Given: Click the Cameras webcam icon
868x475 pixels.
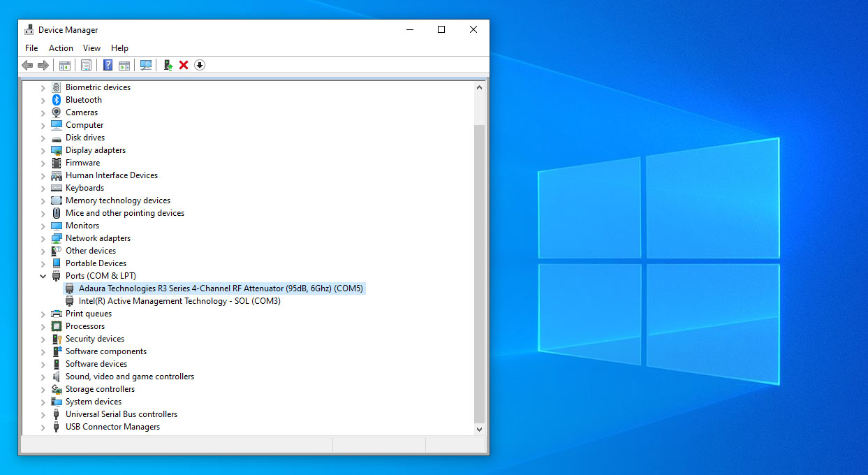Looking at the screenshot, I should (x=57, y=112).
